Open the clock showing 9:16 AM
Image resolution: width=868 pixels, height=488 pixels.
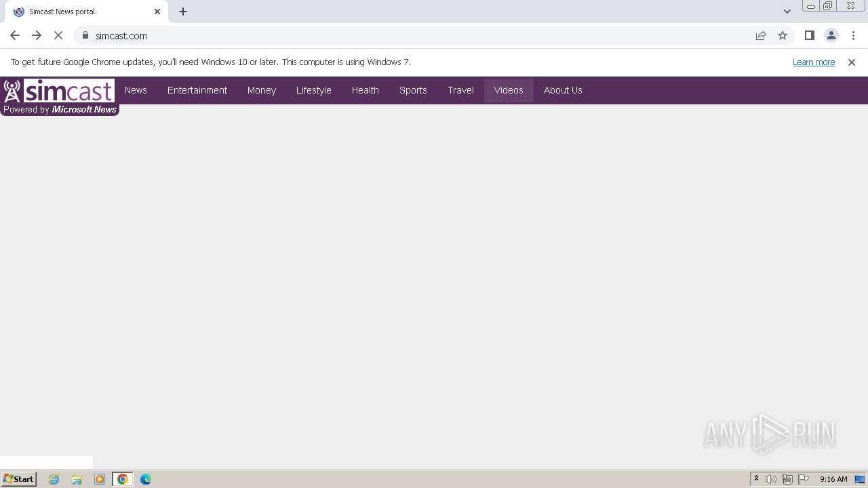[x=833, y=479]
